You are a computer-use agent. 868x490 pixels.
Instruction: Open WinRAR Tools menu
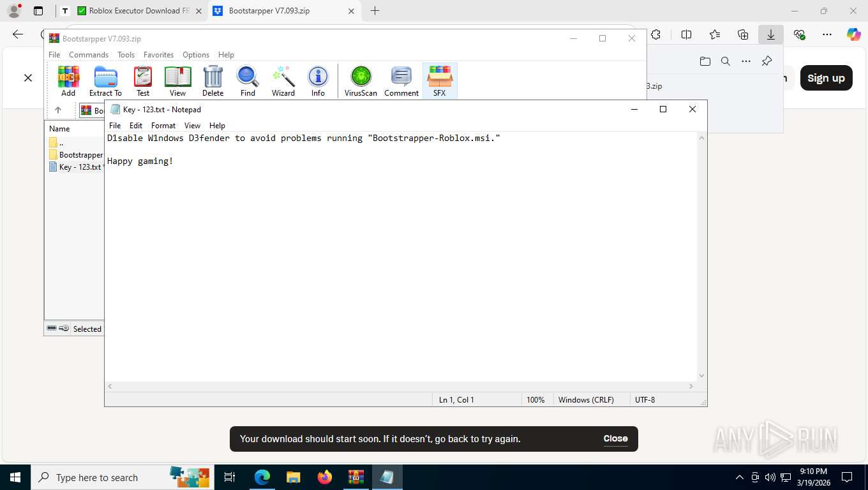click(126, 55)
